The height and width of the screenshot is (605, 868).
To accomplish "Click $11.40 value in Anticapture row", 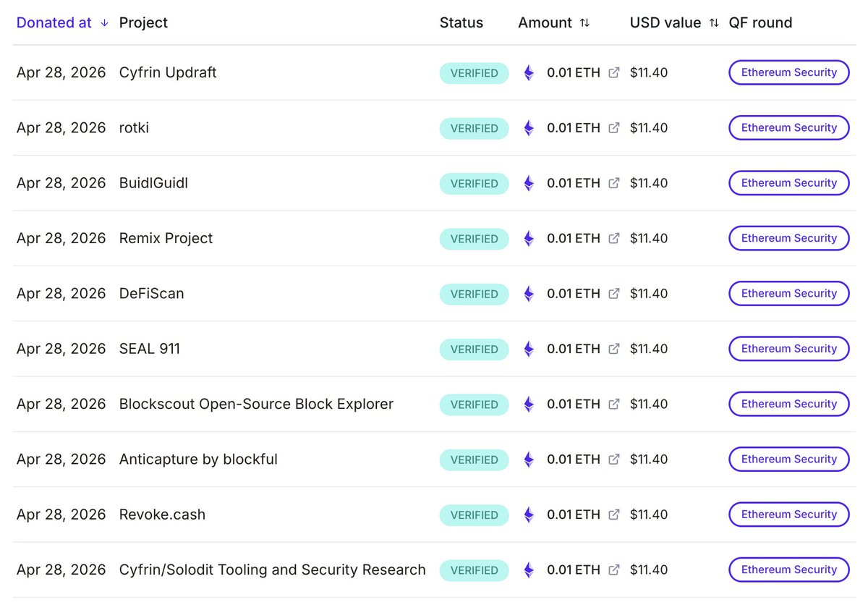I will (x=649, y=460).
